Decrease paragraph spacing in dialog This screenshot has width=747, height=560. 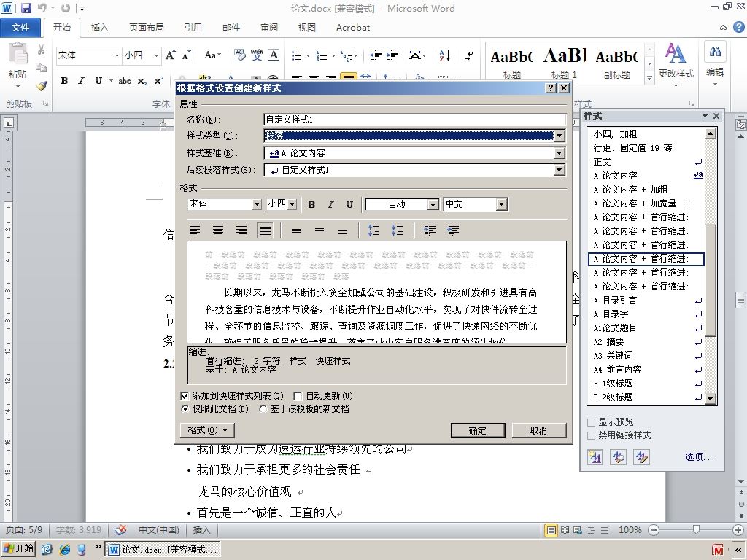point(398,230)
